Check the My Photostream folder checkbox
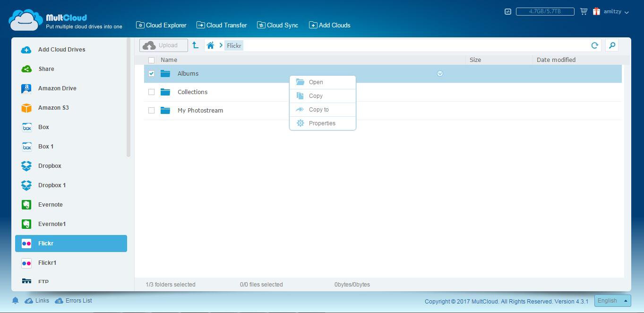The width and height of the screenshot is (644, 313). 151,110
